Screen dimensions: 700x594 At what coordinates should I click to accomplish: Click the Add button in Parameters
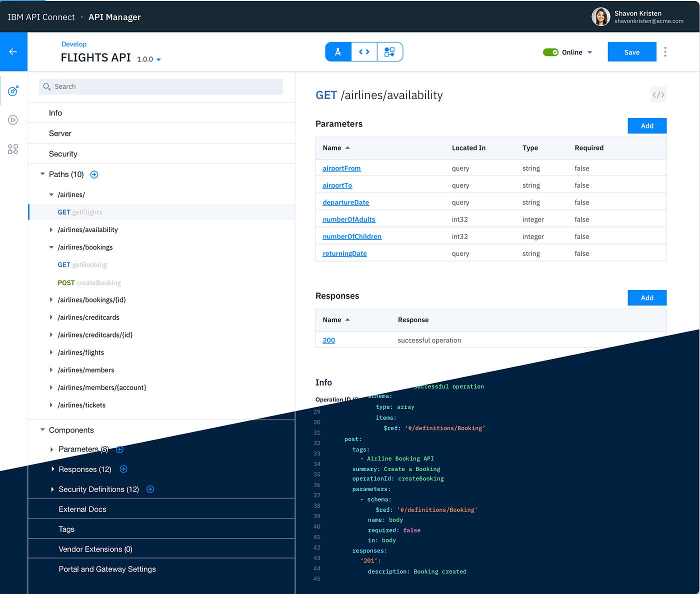646,125
